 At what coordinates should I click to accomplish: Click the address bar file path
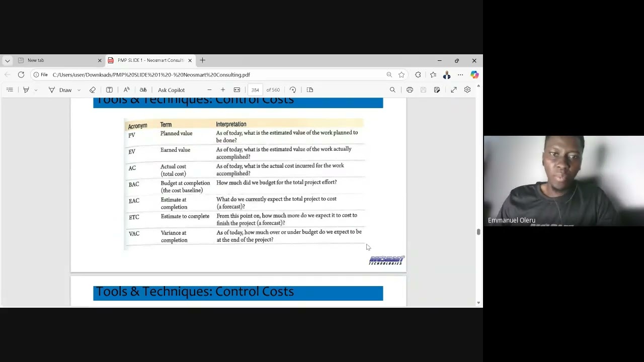tap(151, 75)
